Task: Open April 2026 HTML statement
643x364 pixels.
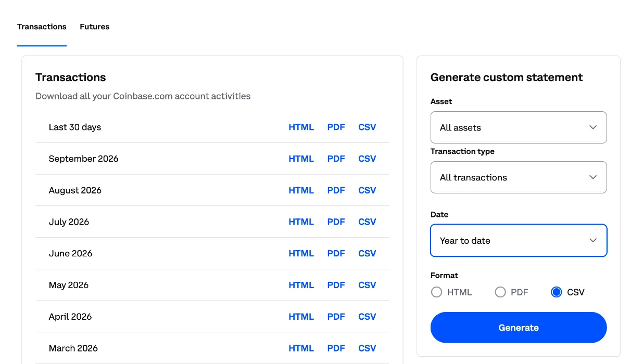Action: pyautogui.click(x=301, y=317)
